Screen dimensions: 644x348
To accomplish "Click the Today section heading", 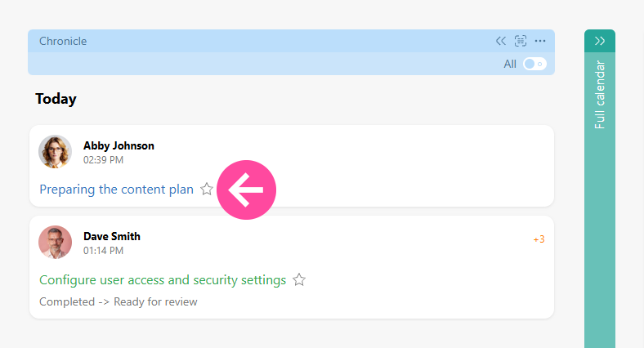I will tap(56, 99).
